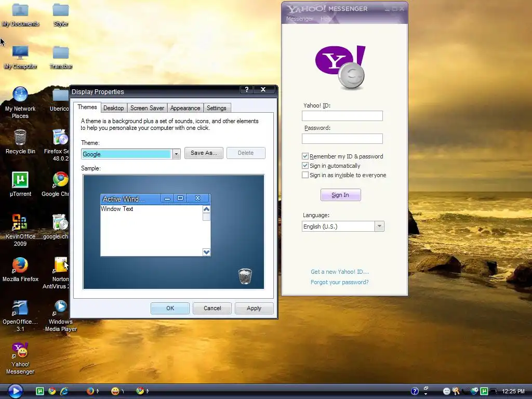This screenshot has width=532, height=399.
Task: Switch to Yahoo Messenger taskbar button
Action: point(117,391)
